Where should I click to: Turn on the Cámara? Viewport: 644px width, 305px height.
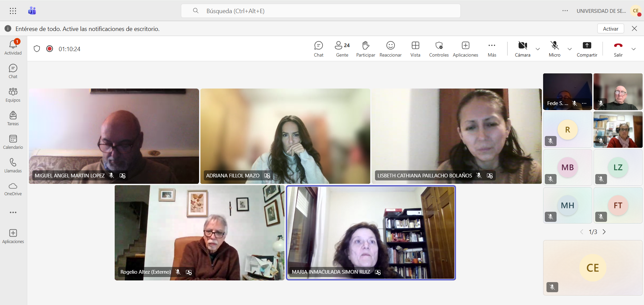click(x=523, y=49)
